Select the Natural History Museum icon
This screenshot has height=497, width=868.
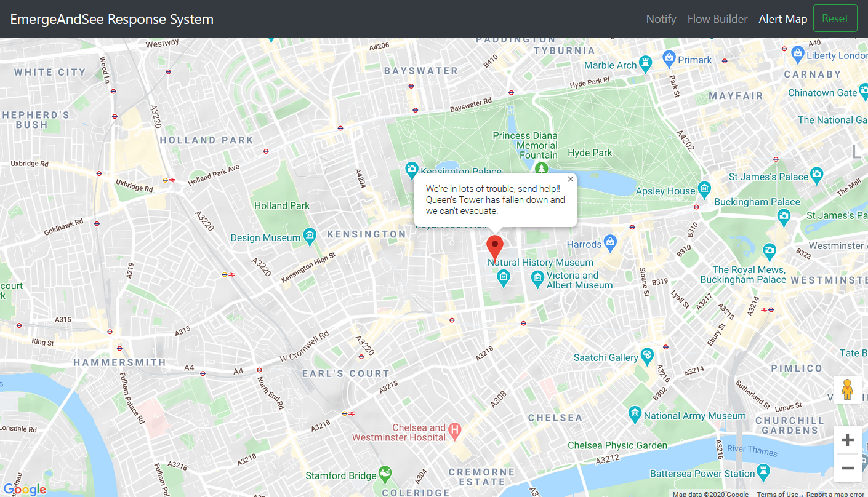tap(504, 279)
